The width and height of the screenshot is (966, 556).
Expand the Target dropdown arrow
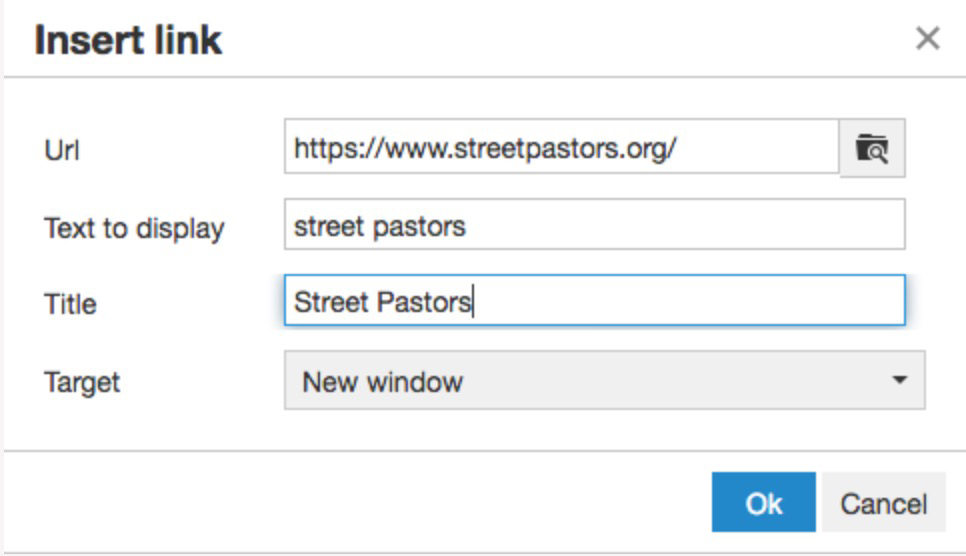pos(899,380)
